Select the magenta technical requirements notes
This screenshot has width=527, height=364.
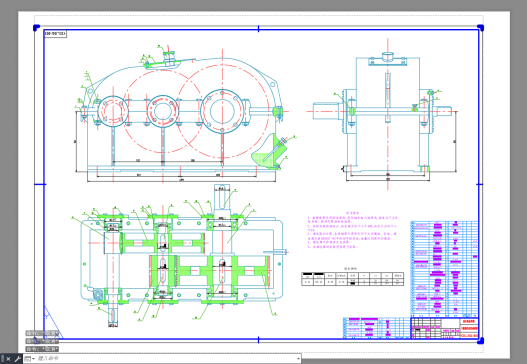click(353, 231)
